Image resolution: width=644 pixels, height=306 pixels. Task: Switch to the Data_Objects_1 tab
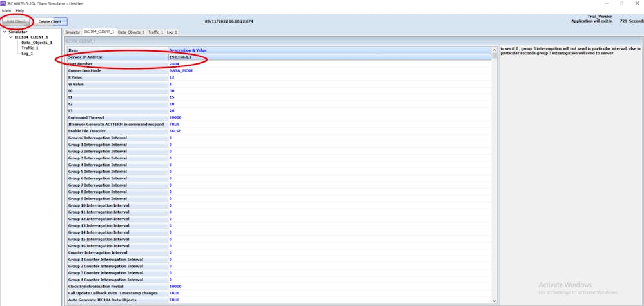132,32
